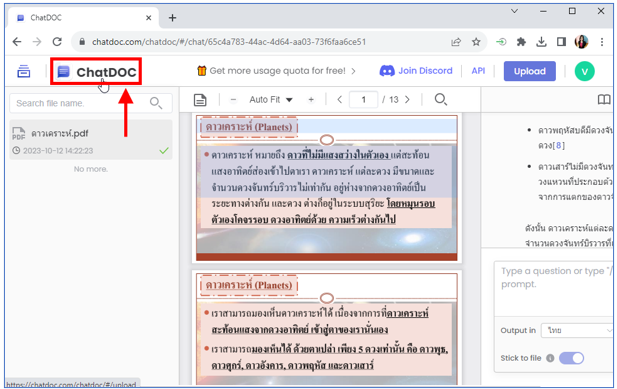Click the API link
This screenshot has width=617, height=389.
(x=478, y=71)
